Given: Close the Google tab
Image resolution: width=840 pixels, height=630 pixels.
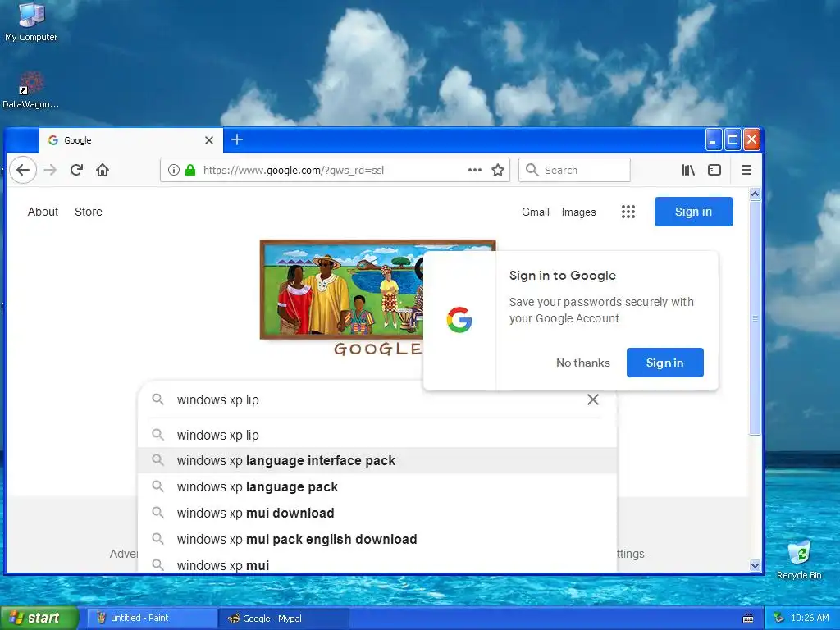Looking at the screenshot, I should tap(209, 140).
